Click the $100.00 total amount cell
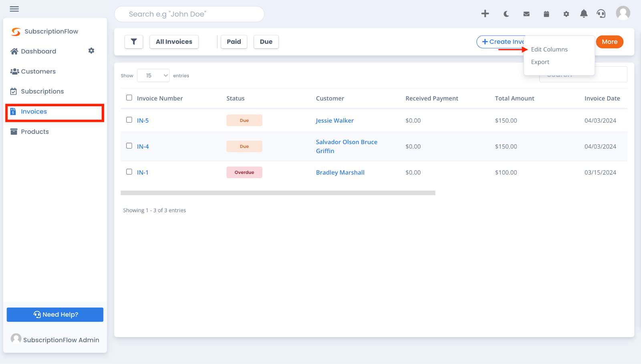641x364 pixels. 506,173
